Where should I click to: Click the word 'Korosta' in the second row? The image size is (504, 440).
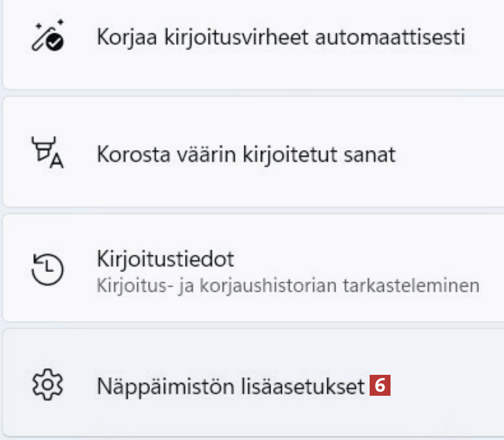point(127,154)
